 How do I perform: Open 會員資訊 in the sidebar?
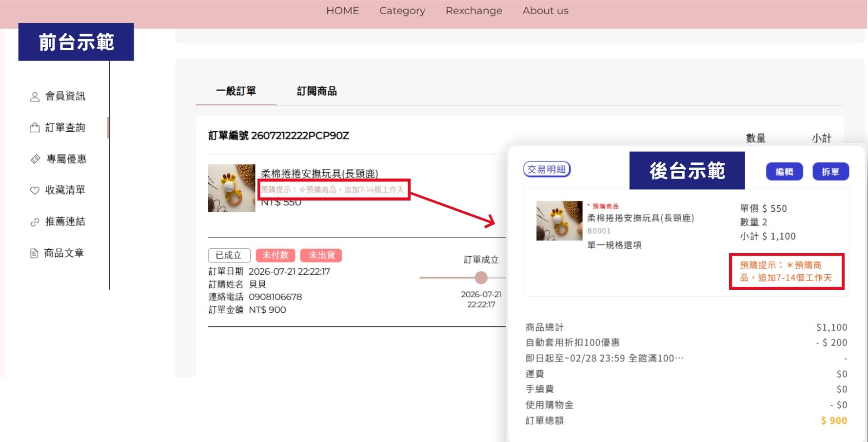point(65,96)
